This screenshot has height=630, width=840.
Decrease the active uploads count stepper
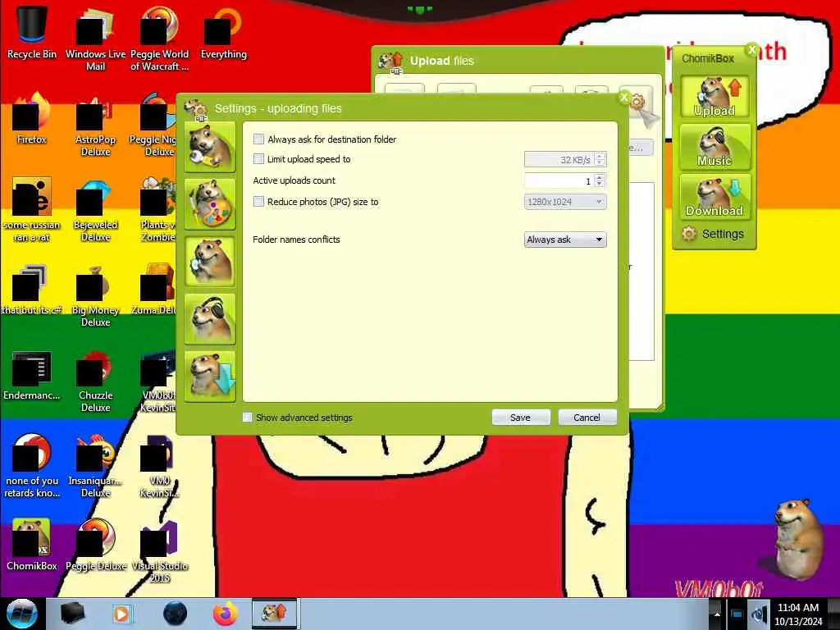pos(600,185)
